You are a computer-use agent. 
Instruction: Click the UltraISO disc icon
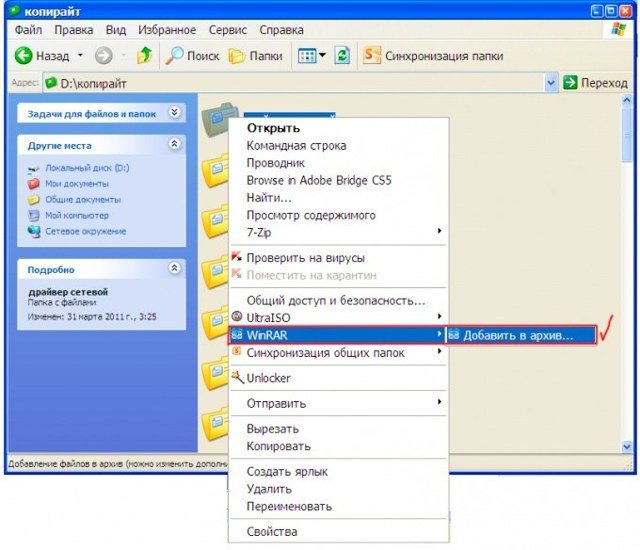237,316
